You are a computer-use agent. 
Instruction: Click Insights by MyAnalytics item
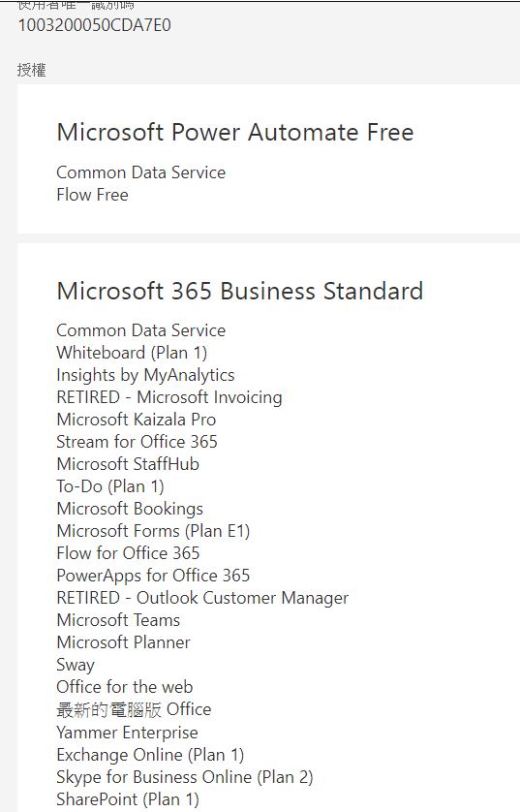tap(145, 375)
